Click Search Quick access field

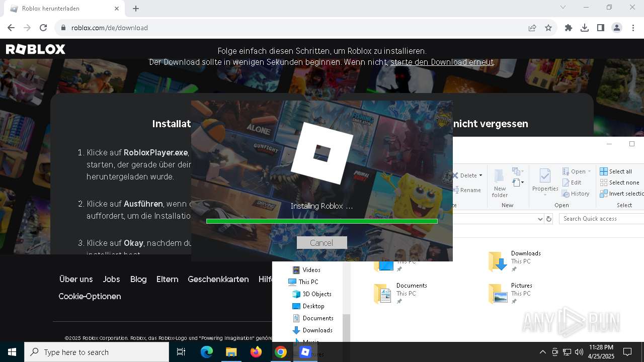pyautogui.click(x=601, y=219)
